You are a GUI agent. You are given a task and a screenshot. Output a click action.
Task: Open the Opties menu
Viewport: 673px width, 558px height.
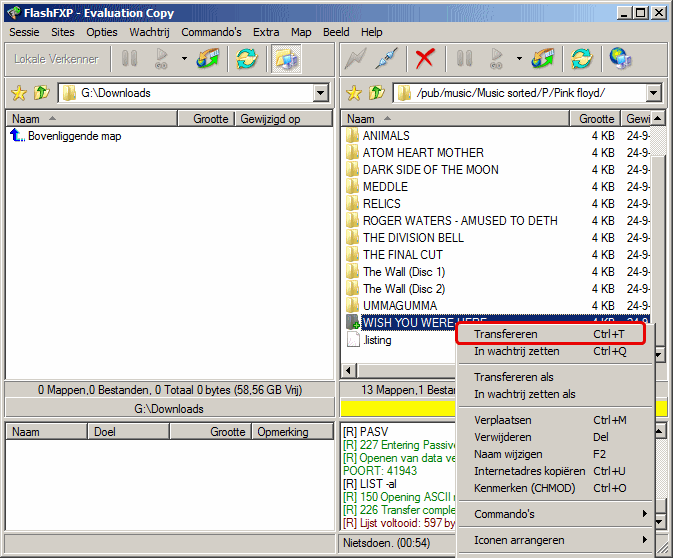tap(102, 32)
